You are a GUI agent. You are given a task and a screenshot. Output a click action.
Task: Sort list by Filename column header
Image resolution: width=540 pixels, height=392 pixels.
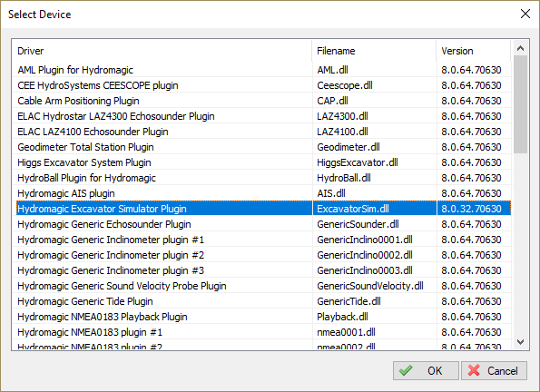click(374, 51)
